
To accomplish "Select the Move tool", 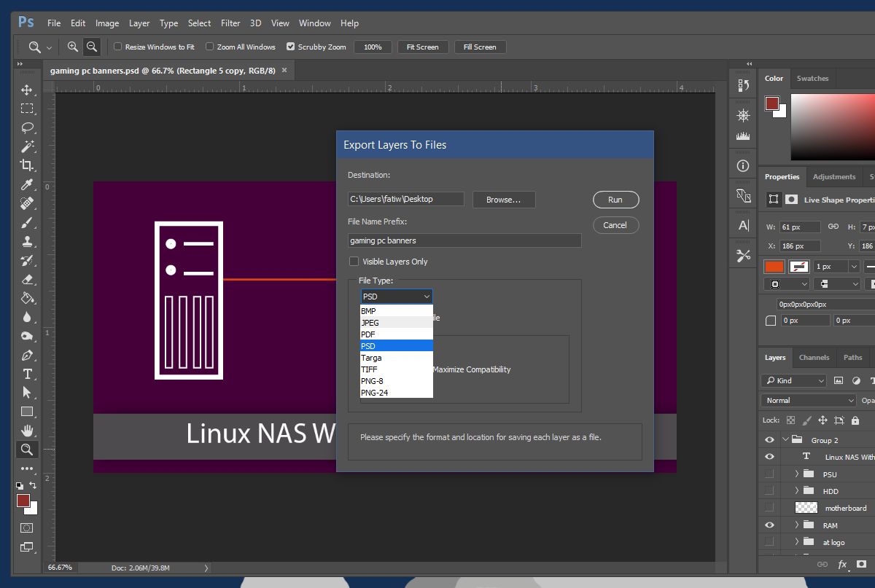I will point(27,90).
